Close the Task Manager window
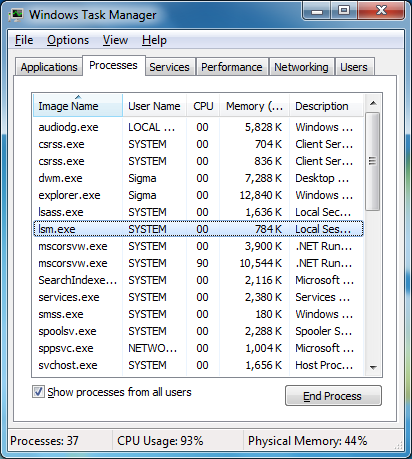Viewport: 412px width, 459px height. click(x=381, y=11)
